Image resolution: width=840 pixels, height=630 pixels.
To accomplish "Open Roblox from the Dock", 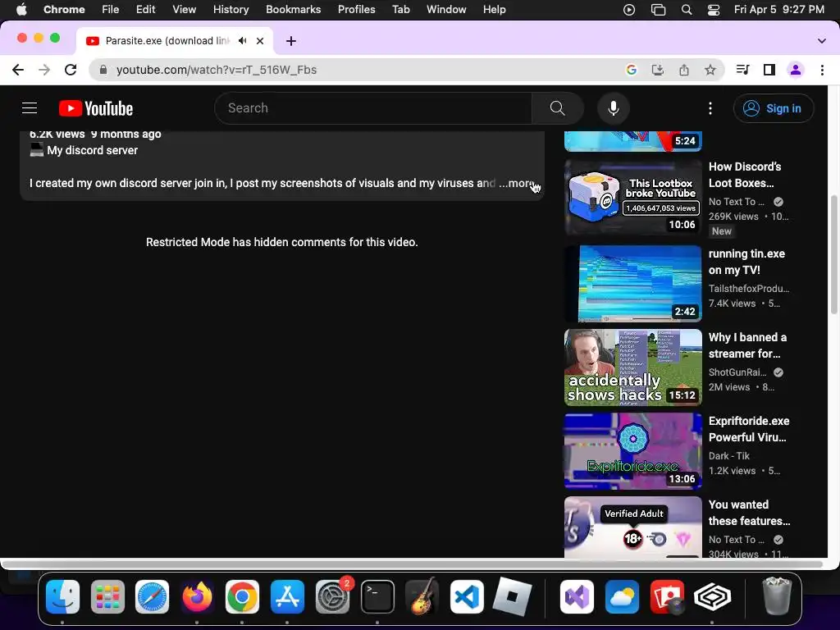I will tap(512, 597).
